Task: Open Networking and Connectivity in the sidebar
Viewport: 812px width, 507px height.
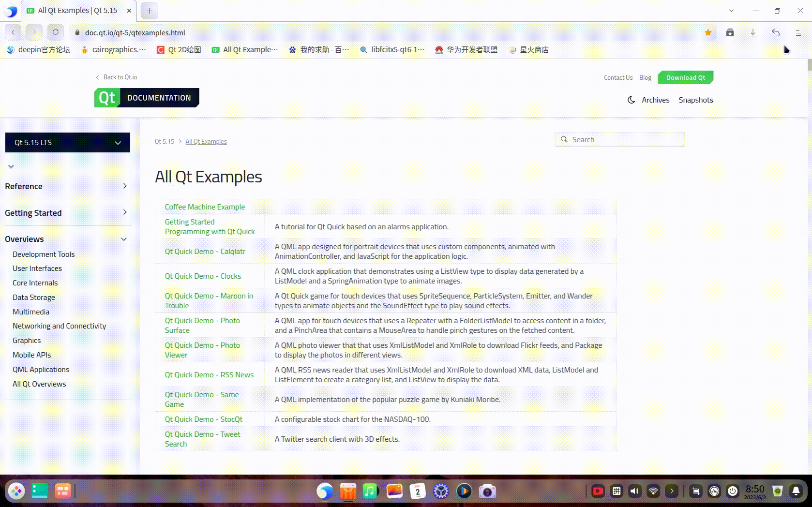Action: coord(60,326)
